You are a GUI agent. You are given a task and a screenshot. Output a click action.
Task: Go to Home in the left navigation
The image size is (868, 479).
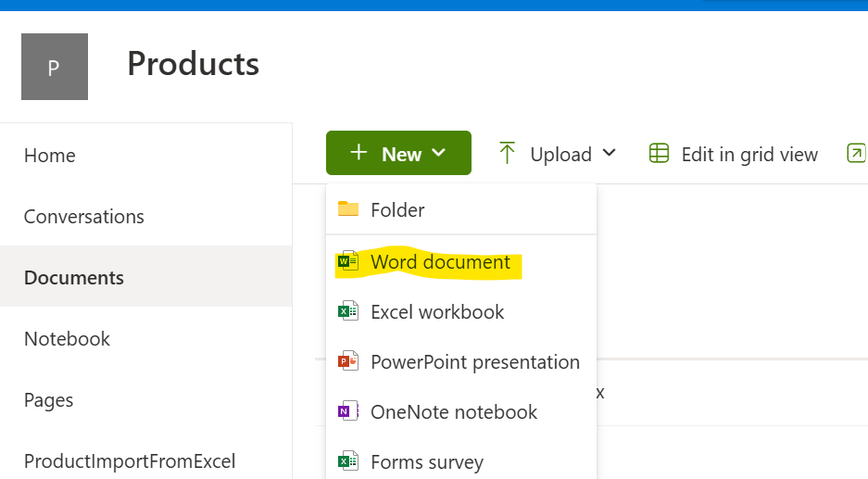tap(50, 156)
